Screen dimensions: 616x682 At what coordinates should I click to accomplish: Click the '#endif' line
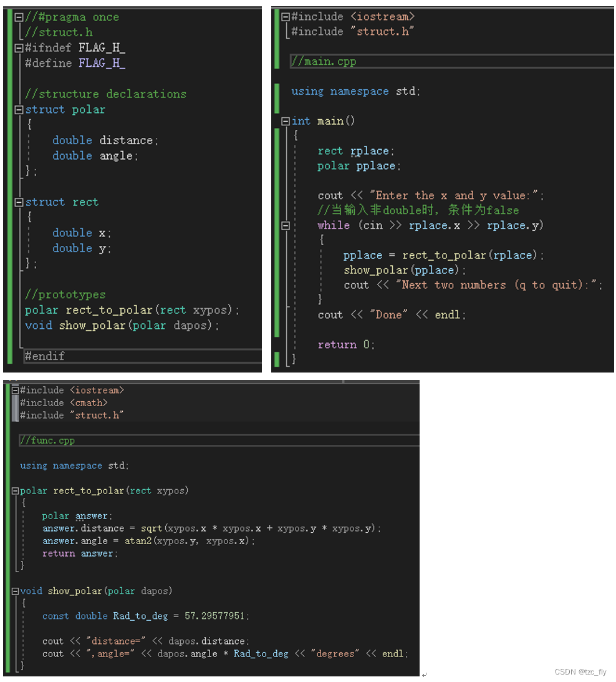[45, 356]
